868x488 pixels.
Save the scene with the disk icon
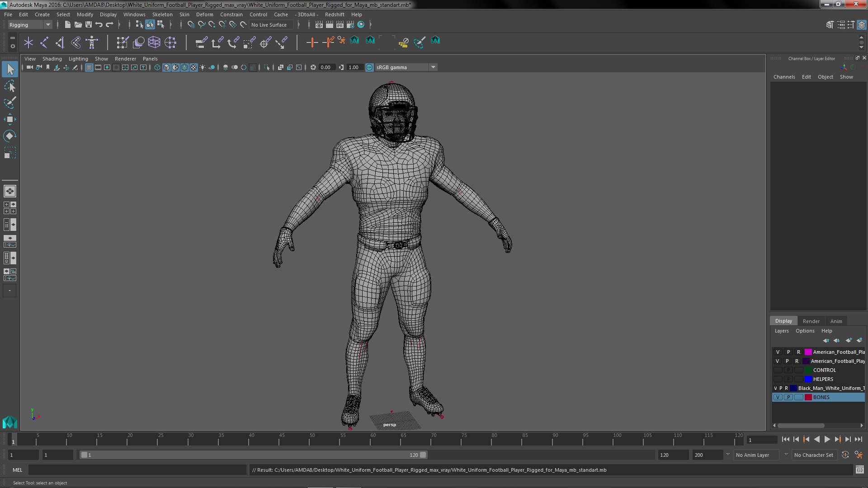tap(89, 25)
